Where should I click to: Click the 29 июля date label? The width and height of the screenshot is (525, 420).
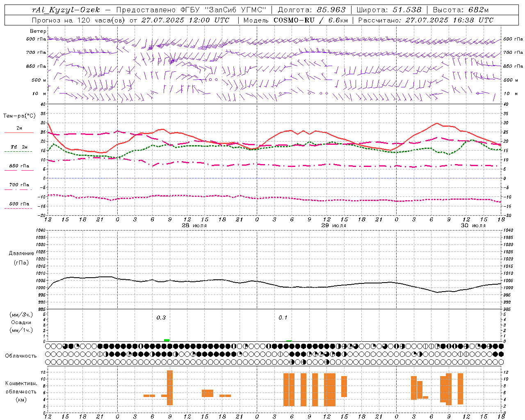click(334, 226)
